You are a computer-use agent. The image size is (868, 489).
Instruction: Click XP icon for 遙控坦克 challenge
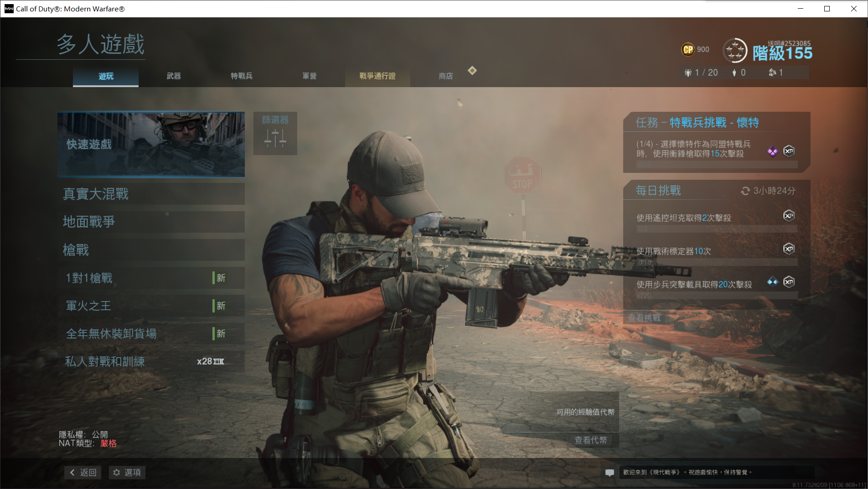[789, 215]
